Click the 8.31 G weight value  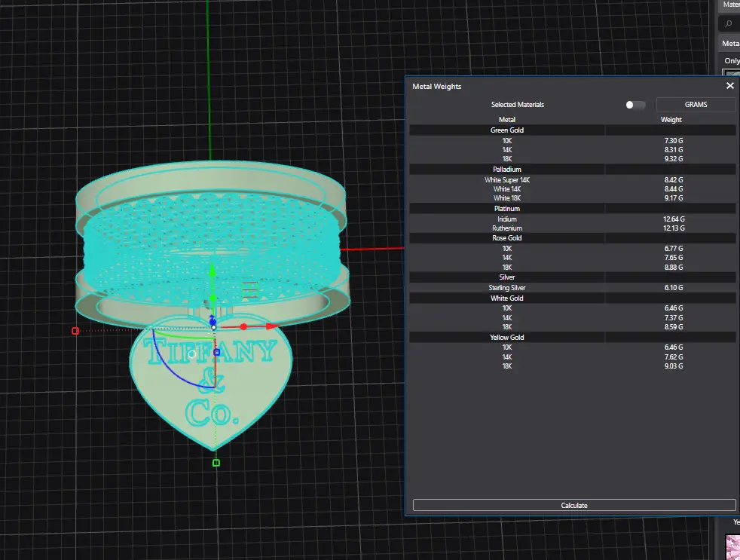[674, 150]
